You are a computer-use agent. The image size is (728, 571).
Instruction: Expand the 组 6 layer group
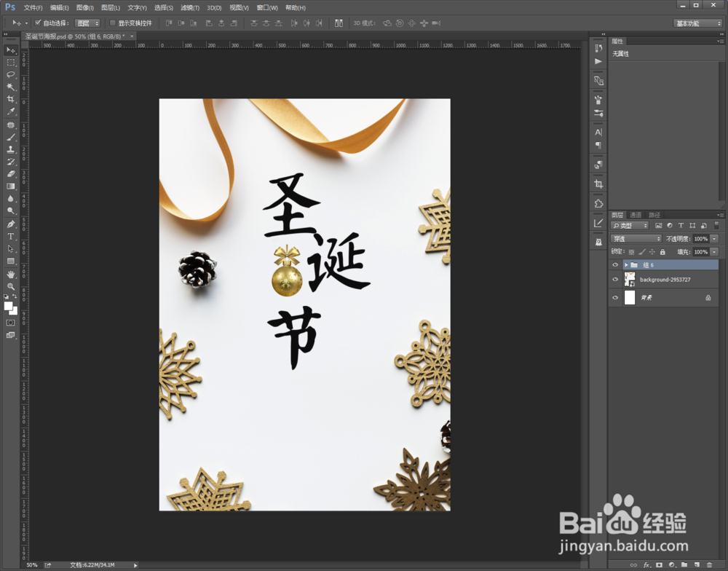point(627,265)
